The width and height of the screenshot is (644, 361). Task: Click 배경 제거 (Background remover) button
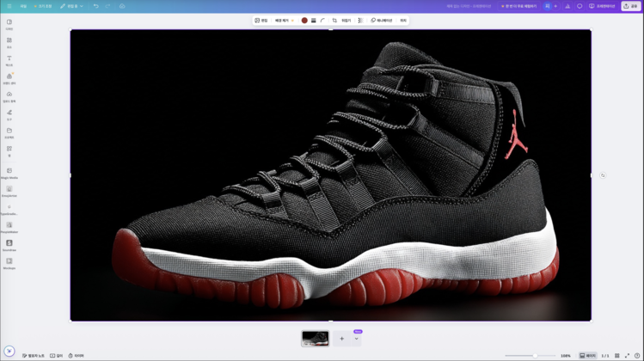[x=285, y=21]
